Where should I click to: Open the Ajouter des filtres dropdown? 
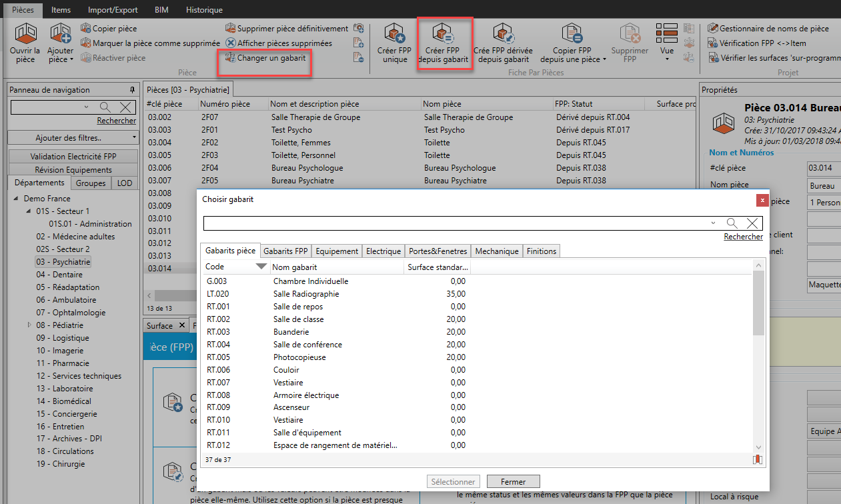point(73,138)
